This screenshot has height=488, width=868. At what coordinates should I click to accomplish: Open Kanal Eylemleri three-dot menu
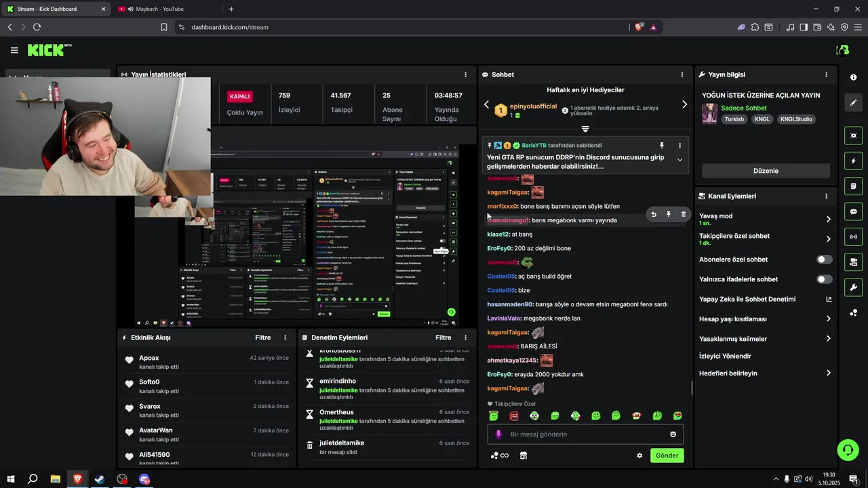(826, 196)
